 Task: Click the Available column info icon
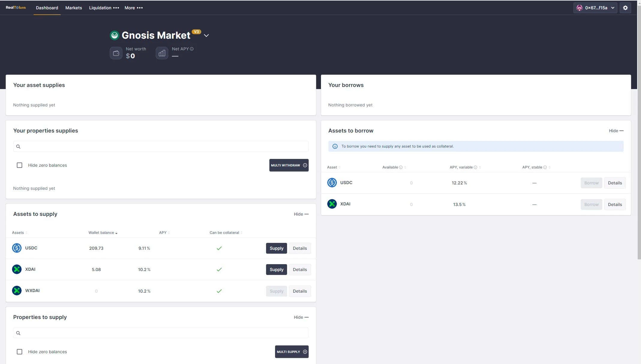click(x=401, y=167)
